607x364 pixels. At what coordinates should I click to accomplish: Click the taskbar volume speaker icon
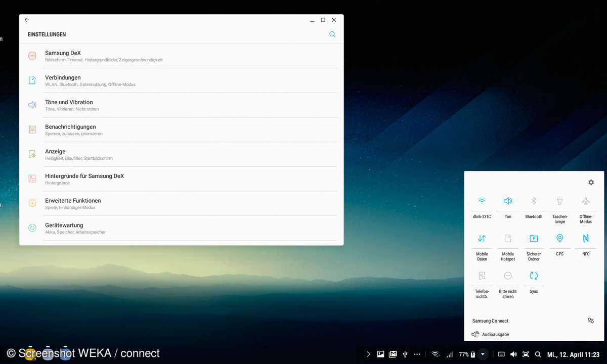[x=513, y=354]
